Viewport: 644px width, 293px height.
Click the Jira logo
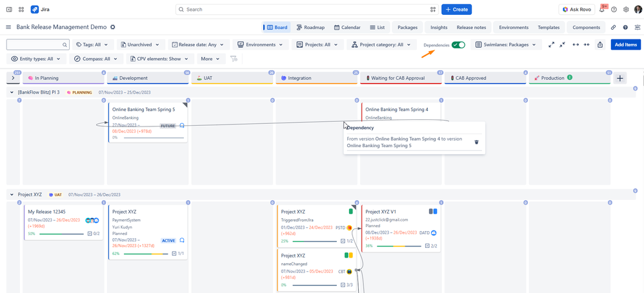[34, 10]
